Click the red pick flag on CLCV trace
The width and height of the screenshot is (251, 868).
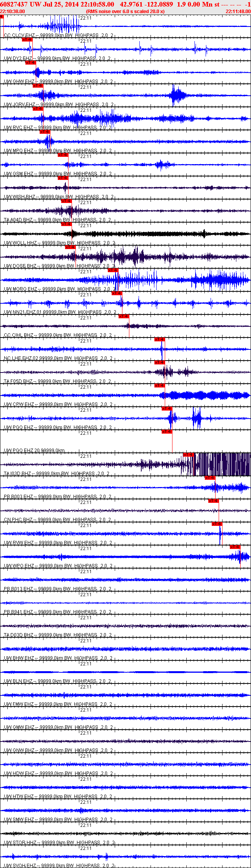pos(2,17)
